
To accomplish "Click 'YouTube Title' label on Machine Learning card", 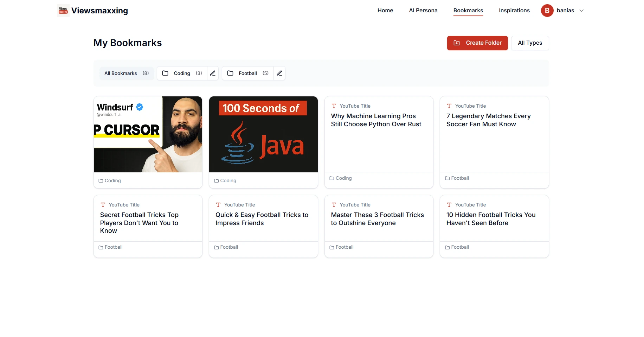I will pos(355,106).
